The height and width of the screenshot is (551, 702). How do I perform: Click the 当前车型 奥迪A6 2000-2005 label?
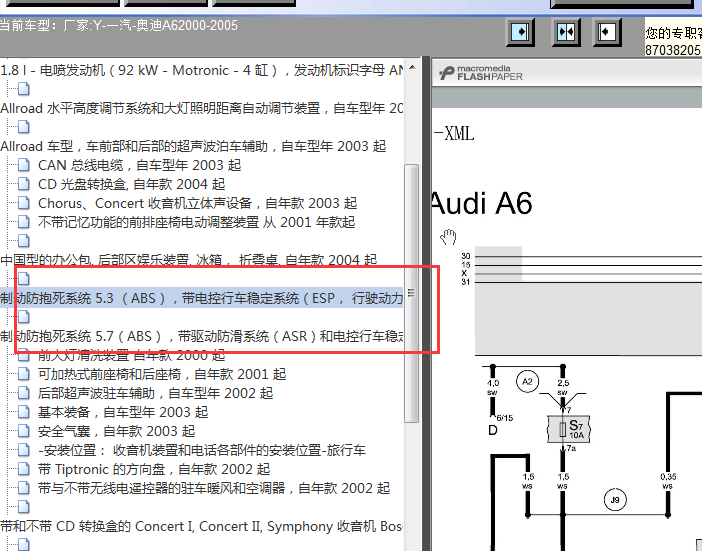click(x=119, y=26)
